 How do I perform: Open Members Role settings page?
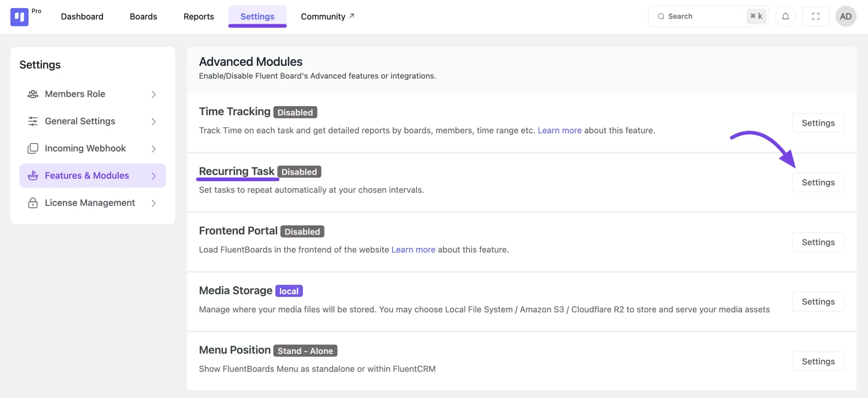click(x=93, y=94)
